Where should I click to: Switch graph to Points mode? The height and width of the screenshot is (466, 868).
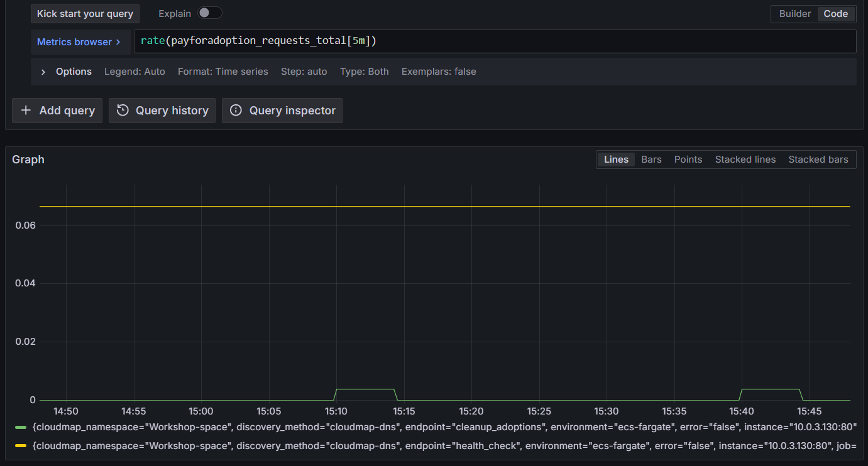point(688,159)
